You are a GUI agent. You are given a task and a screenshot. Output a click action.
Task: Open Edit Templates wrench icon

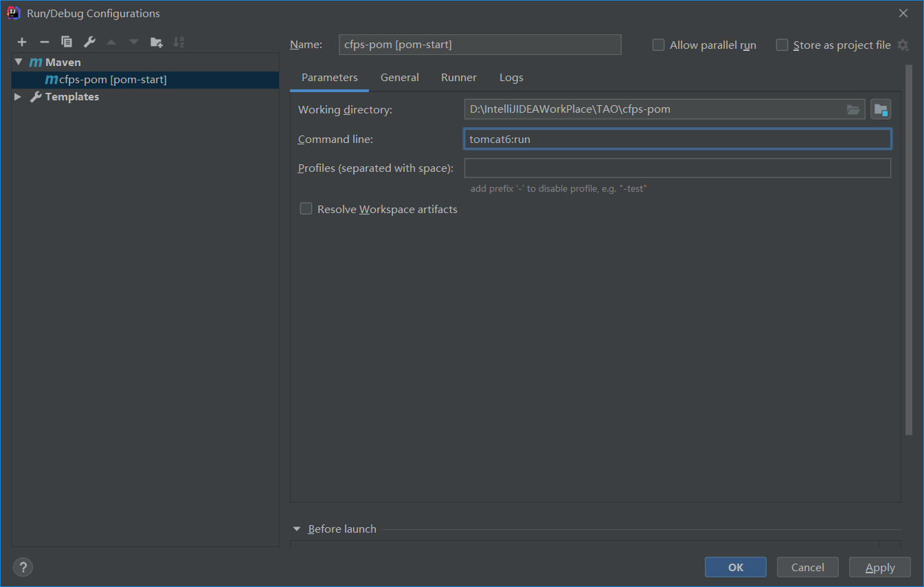coord(89,42)
